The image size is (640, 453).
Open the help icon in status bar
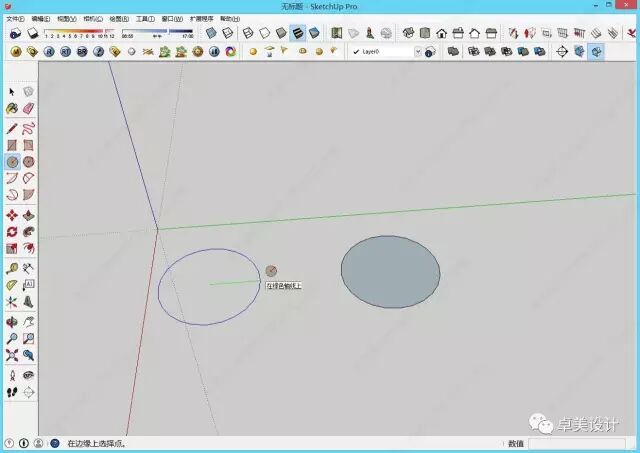point(55,443)
